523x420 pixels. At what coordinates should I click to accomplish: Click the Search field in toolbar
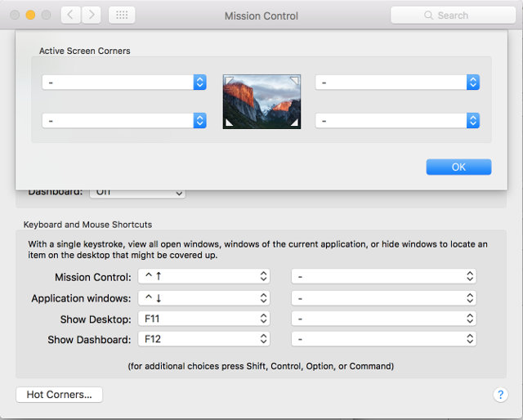(x=453, y=16)
